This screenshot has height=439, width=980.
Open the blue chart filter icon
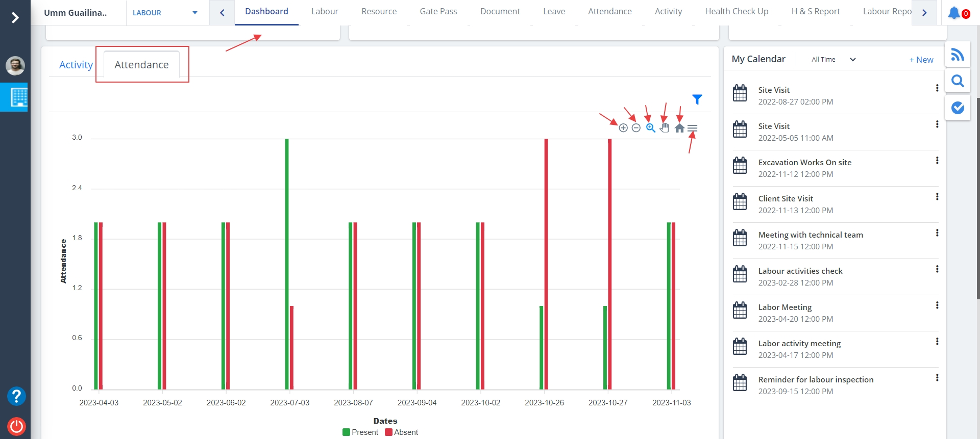tap(697, 99)
